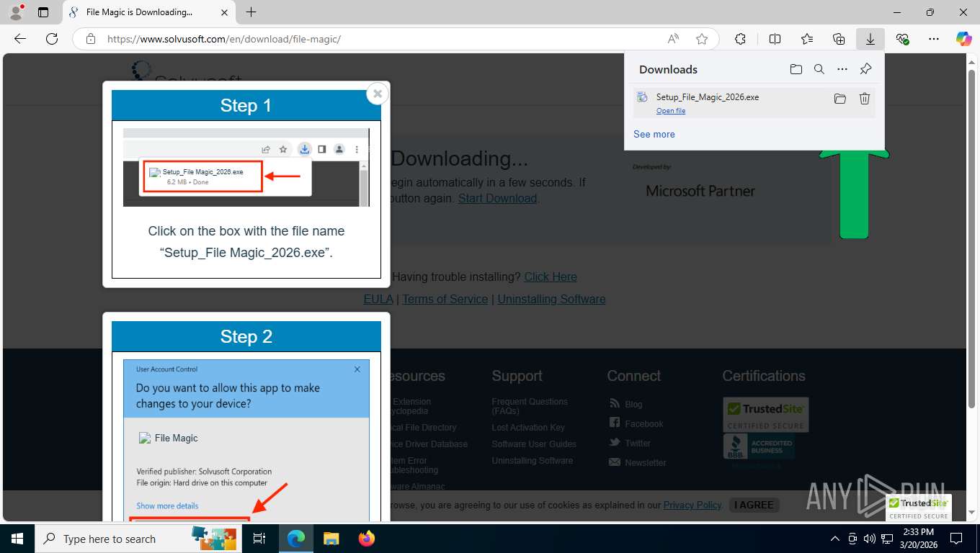Open Software User Guides link
980x553 pixels.
[x=534, y=444]
